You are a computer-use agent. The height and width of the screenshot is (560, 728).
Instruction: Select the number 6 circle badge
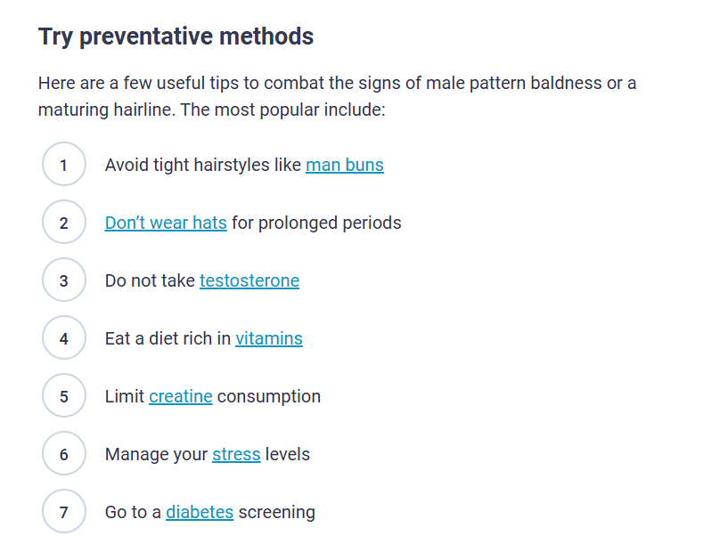click(64, 454)
